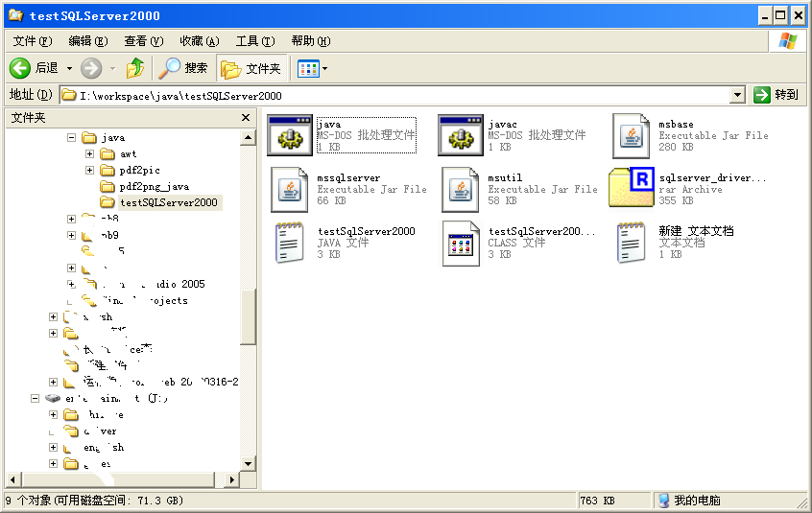
Task: Click the Windows flag logo
Action: (x=788, y=41)
